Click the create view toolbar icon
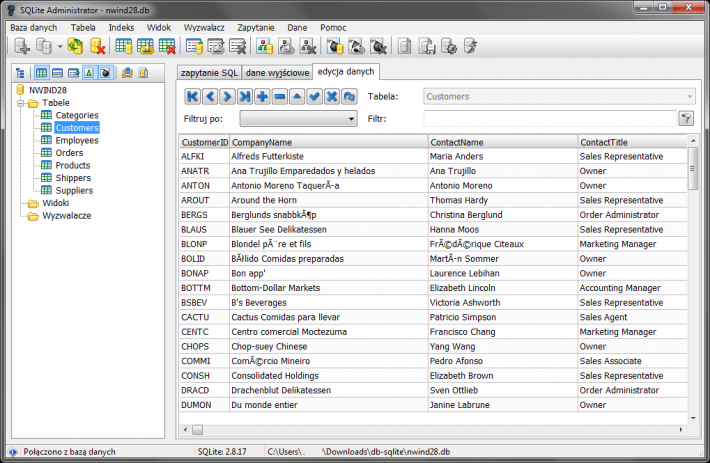This screenshot has width=710, height=463. coord(265,46)
